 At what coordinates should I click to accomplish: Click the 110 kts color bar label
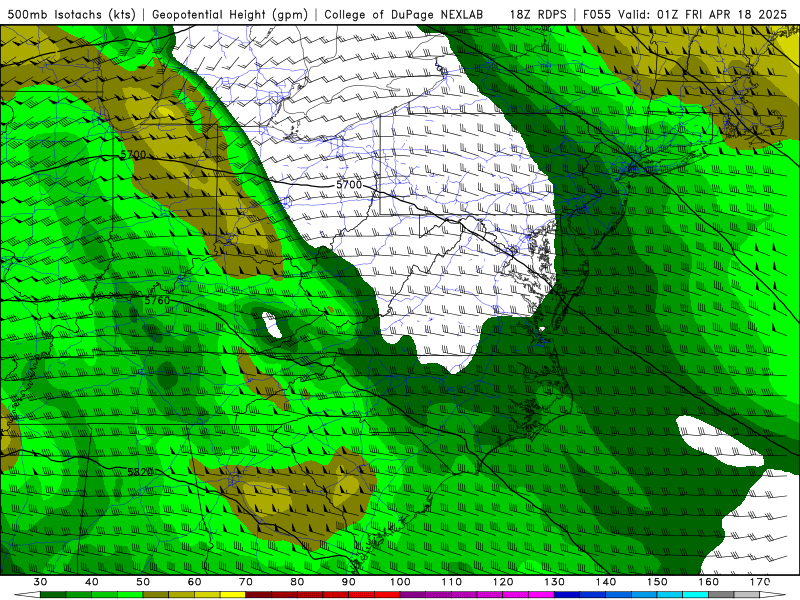452,582
